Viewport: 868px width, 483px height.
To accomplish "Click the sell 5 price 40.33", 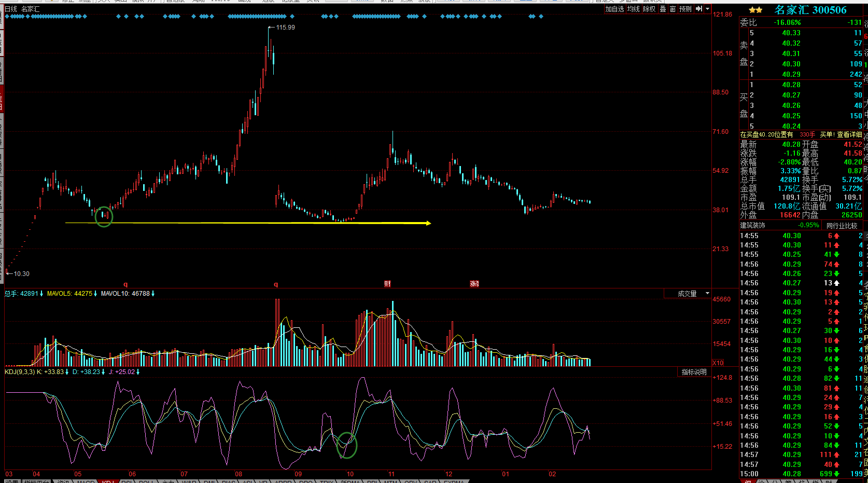I will [x=791, y=33].
